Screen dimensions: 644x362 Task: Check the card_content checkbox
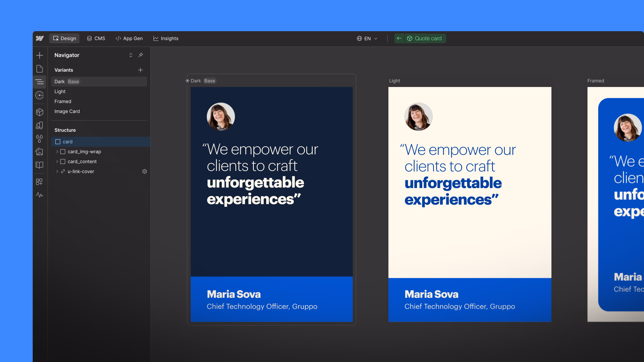63,161
